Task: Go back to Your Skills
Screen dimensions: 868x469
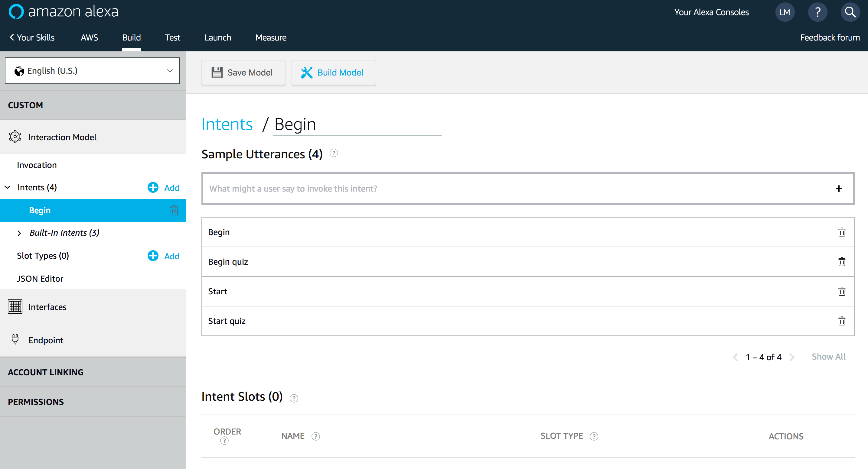Action: [32, 38]
